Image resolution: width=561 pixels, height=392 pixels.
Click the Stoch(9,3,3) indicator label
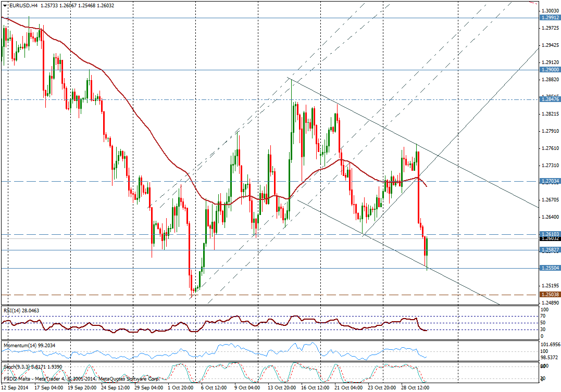pos(33,367)
